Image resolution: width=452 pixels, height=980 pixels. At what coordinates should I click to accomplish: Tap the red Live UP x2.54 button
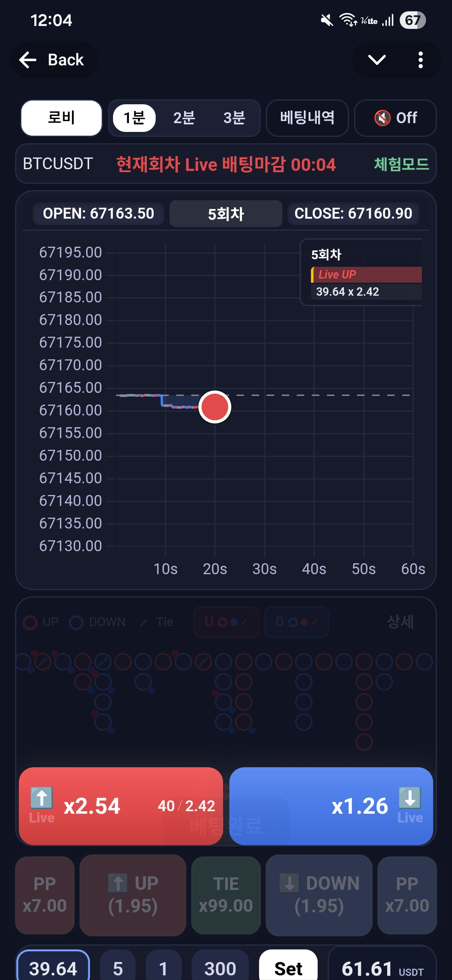point(121,806)
